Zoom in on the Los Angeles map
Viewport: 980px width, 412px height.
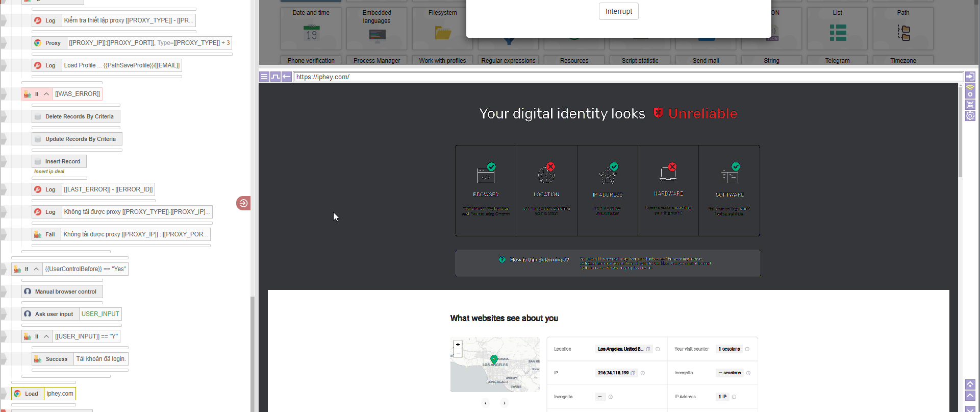(458, 345)
